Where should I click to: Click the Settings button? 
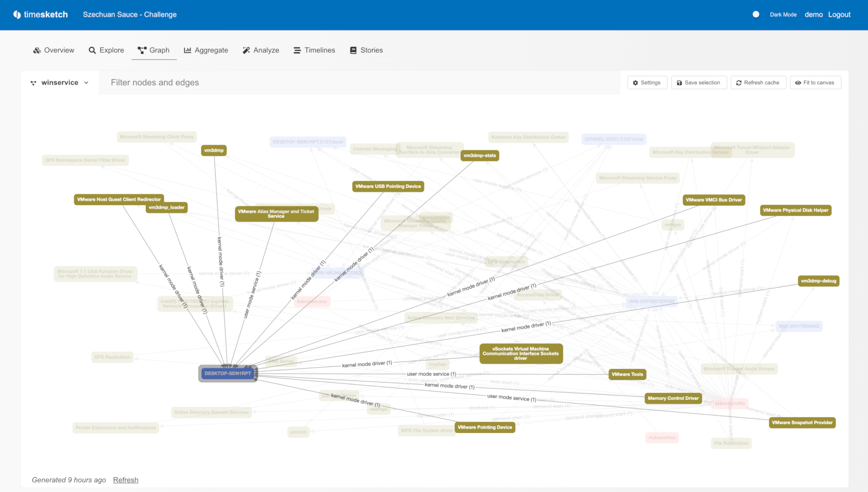point(647,83)
